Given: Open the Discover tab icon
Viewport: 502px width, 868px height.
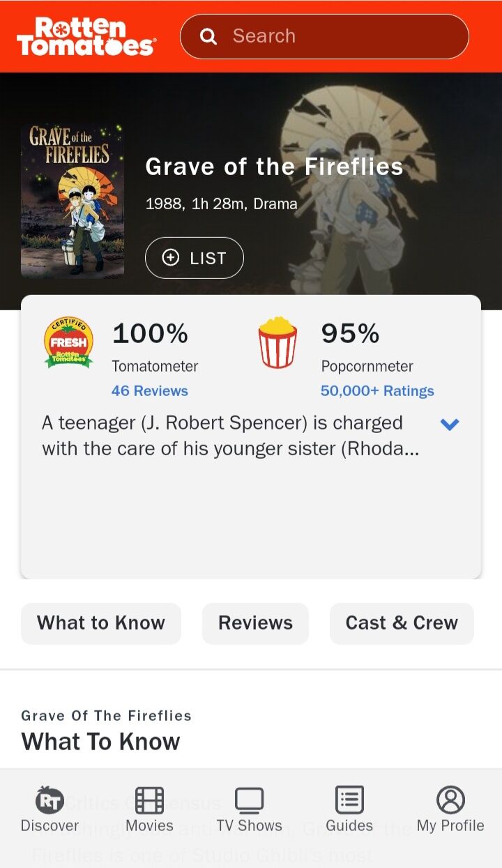Looking at the screenshot, I should (50, 800).
